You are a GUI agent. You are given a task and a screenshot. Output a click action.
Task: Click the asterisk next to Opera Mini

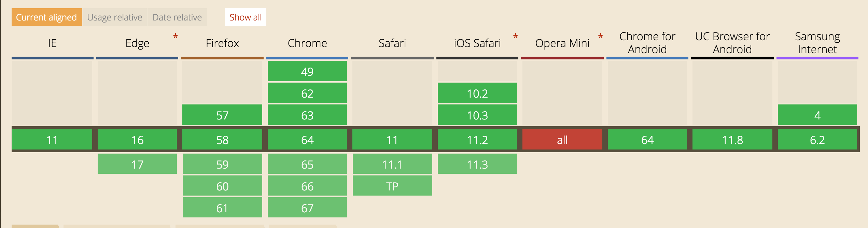click(x=600, y=36)
